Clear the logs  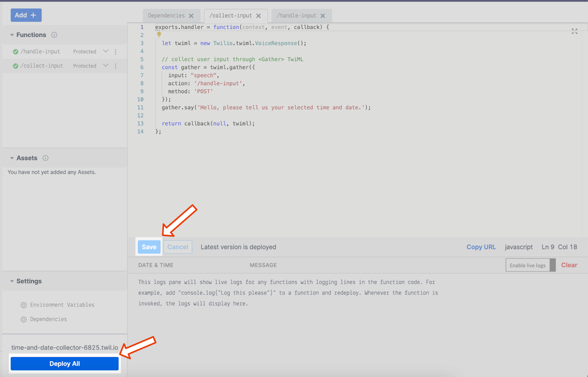[569, 265]
